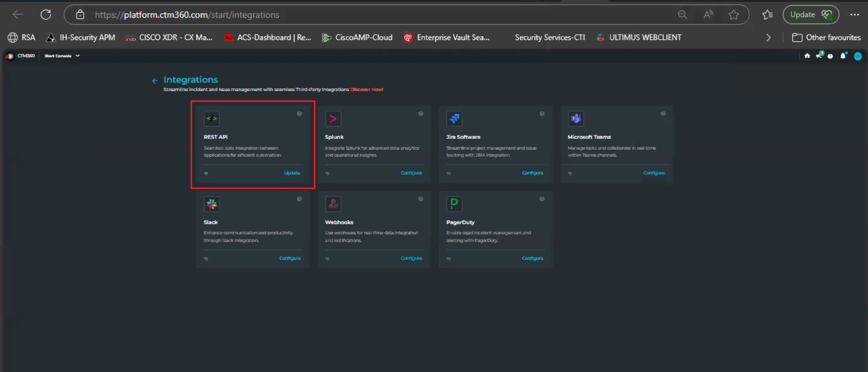Click the browser Update button
The height and width of the screenshot is (372, 868).
coord(811,15)
